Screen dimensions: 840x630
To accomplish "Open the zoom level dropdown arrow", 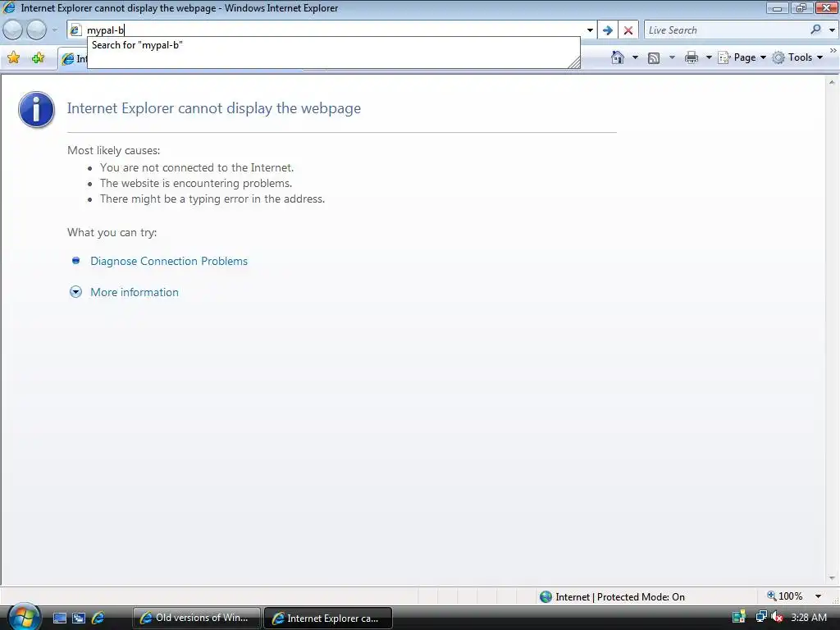I will point(818,596).
